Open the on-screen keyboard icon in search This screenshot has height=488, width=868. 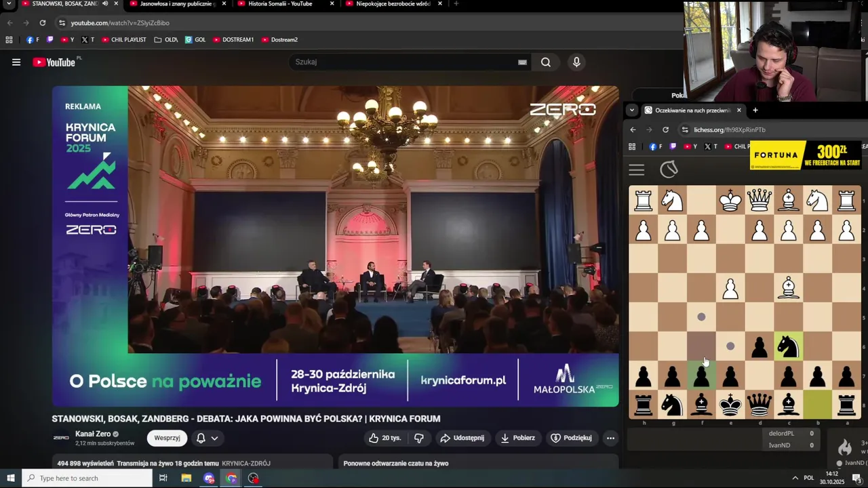[x=522, y=62]
